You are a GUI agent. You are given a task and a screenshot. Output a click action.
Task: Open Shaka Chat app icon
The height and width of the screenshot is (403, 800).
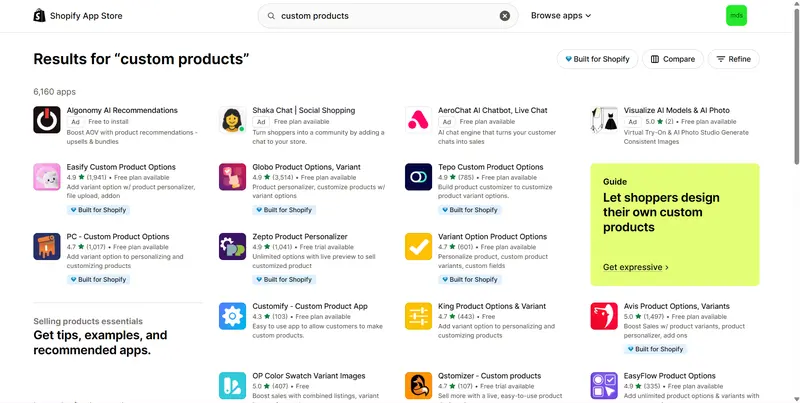click(233, 120)
